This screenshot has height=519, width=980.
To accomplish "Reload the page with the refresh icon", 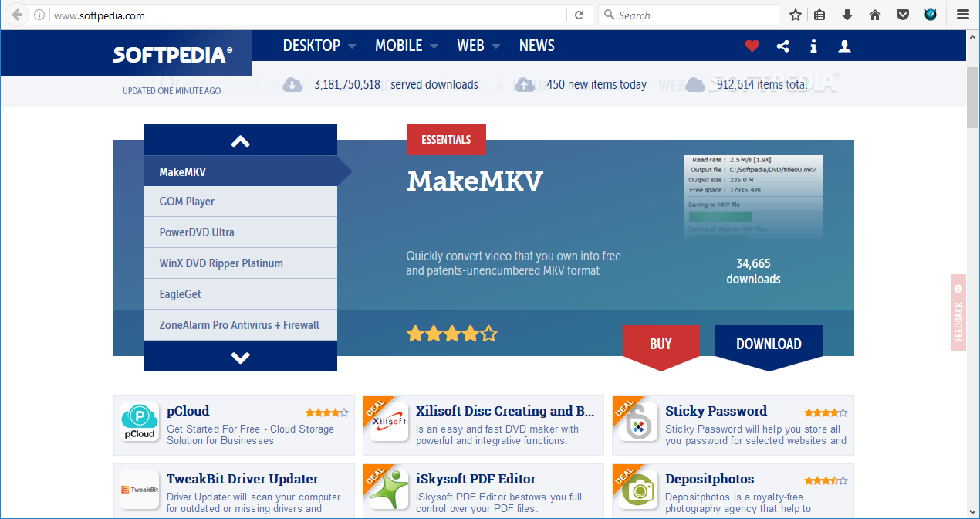I will (x=579, y=15).
